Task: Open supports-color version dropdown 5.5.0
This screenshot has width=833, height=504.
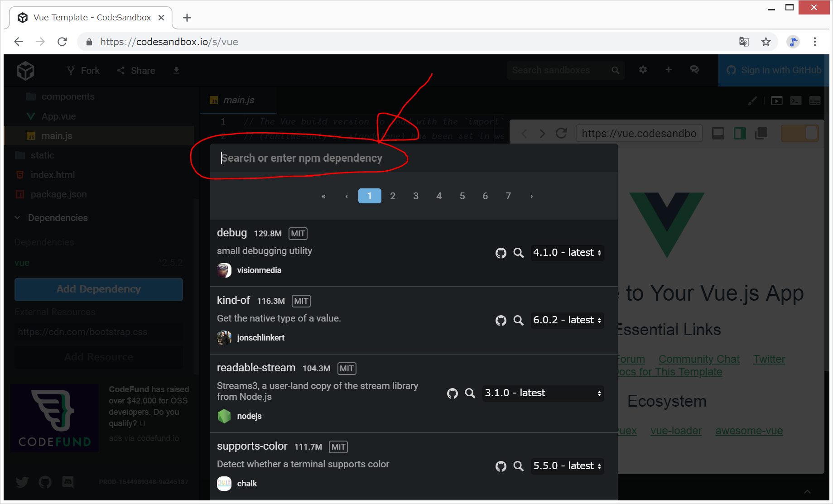Action: (x=567, y=466)
